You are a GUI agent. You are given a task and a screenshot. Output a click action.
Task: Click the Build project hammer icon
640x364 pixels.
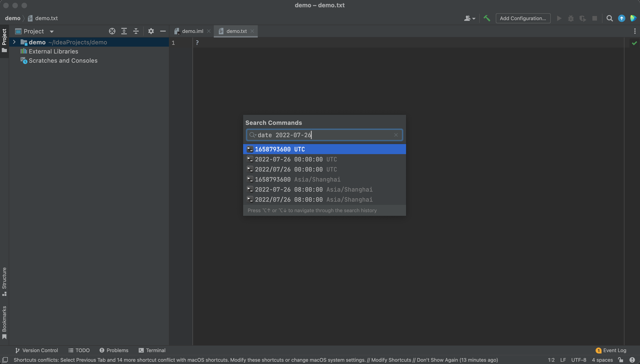click(x=487, y=18)
